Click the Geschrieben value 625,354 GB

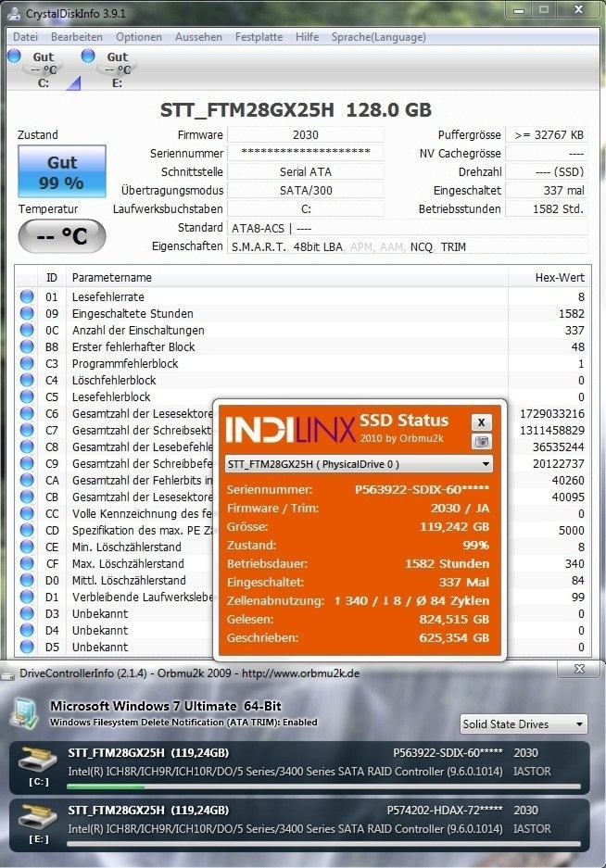(454, 637)
